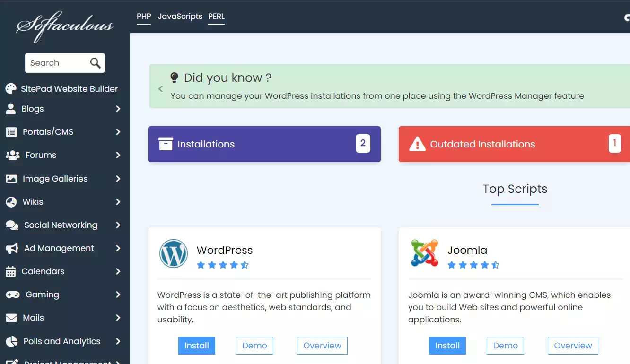630x364 pixels.
Task: Click the WordPress star rating
Action: [x=223, y=265]
